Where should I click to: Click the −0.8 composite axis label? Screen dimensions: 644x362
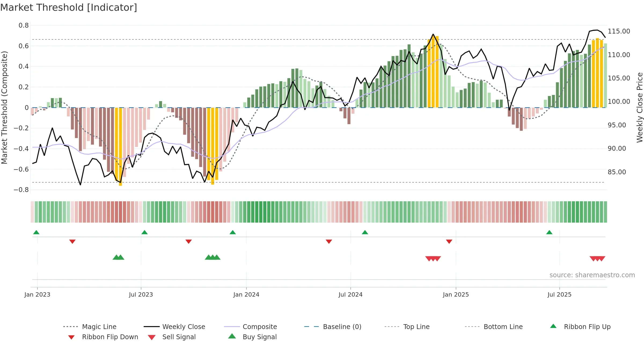pos(21,190)
